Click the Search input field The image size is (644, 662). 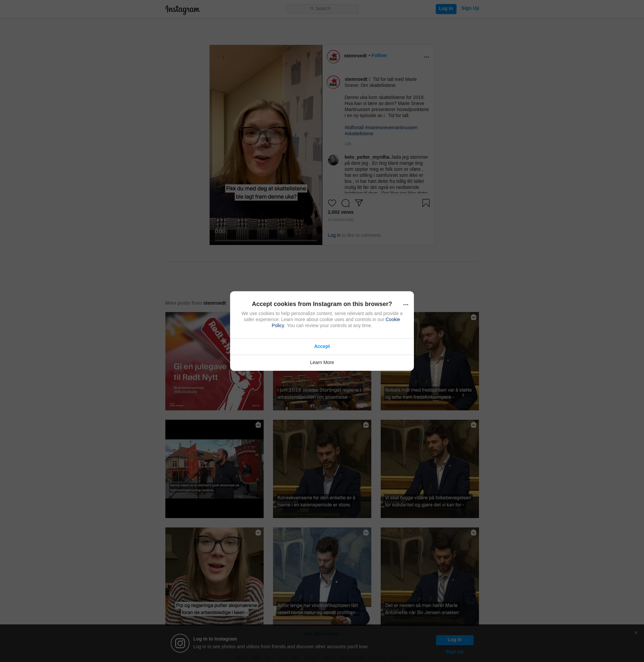pyautogui.click(x=322, y=9)
